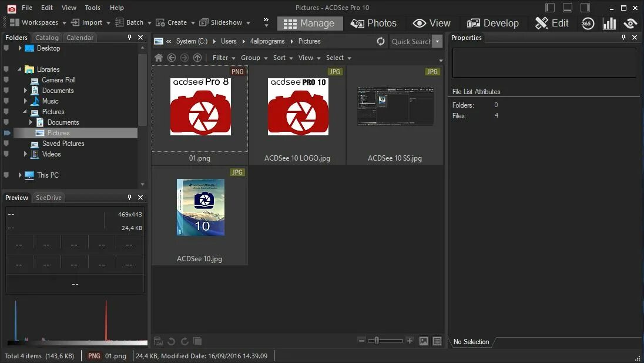Open Develop mode
This screenshot has height=363, width=644.
click(x=493, y=23)
